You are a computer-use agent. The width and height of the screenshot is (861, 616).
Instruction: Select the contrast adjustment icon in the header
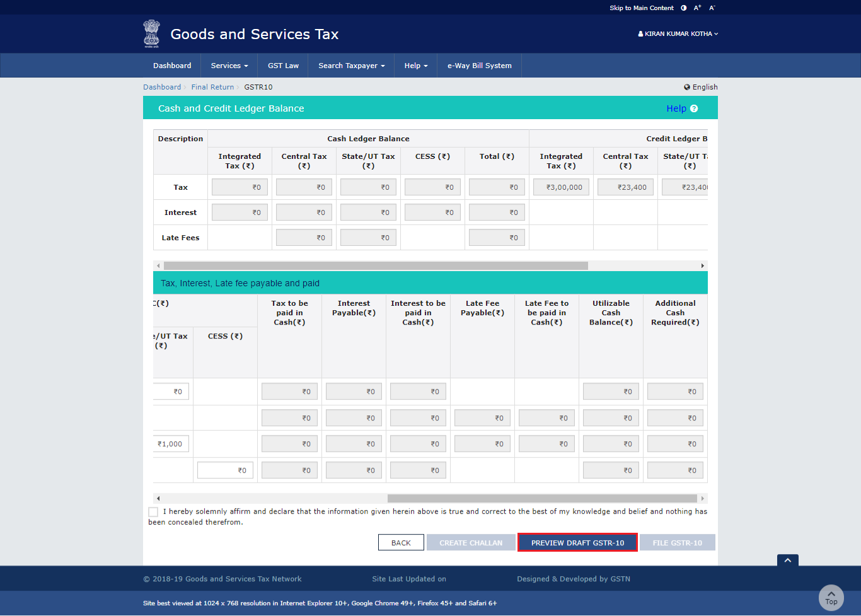tap(683, 8)
